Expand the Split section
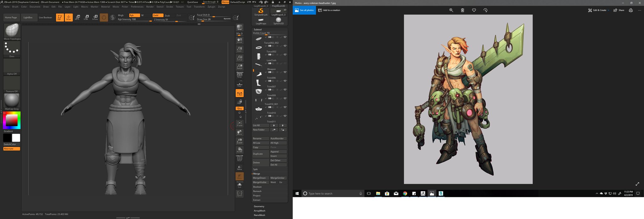 (255, 169)
